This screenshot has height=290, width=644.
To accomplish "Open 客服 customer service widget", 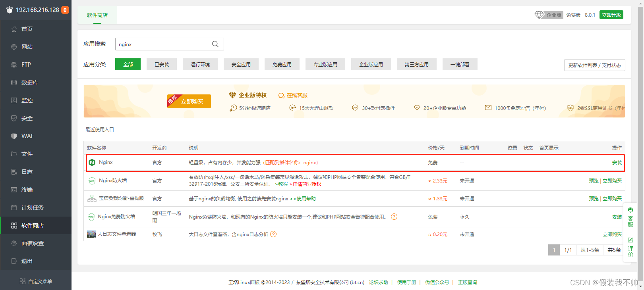I will (x=630, y=217).
